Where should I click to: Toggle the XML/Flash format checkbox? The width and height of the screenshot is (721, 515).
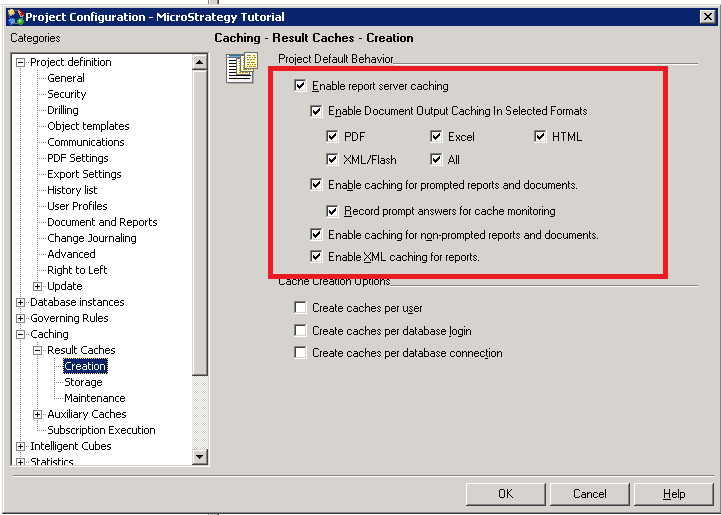(x=332, y=160)
